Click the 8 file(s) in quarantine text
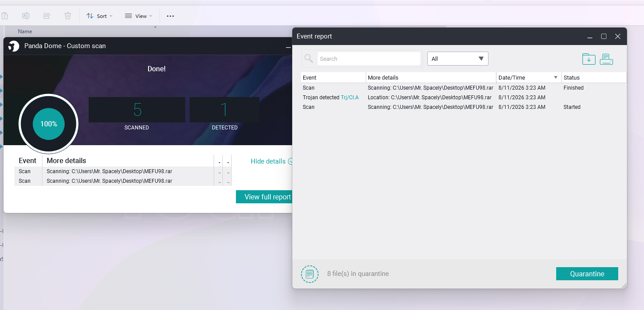 (358, 274)
